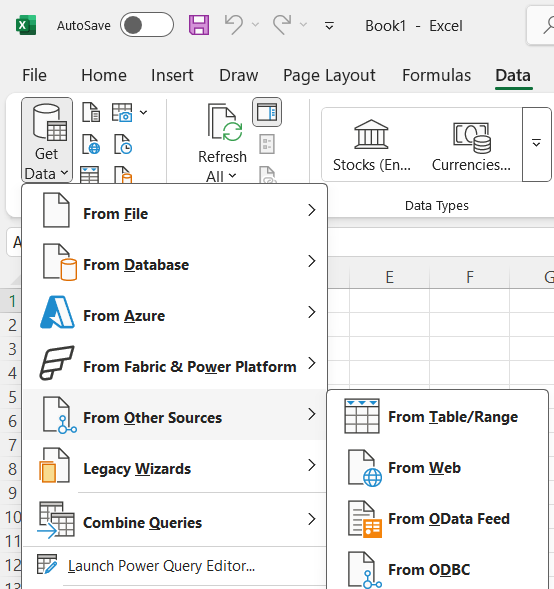The image size is (554, 589).
Task: Open the Draw tab
Action: [x=239, y=75]
